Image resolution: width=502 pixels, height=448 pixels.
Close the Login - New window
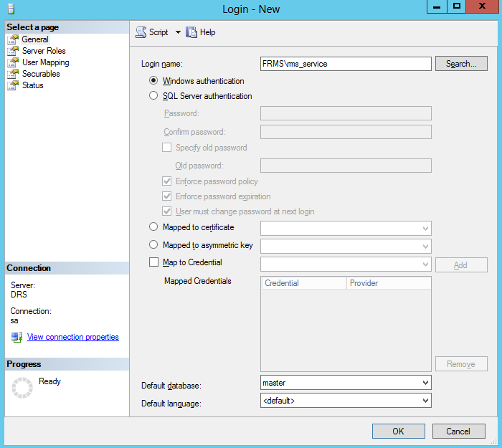(482, 6)
